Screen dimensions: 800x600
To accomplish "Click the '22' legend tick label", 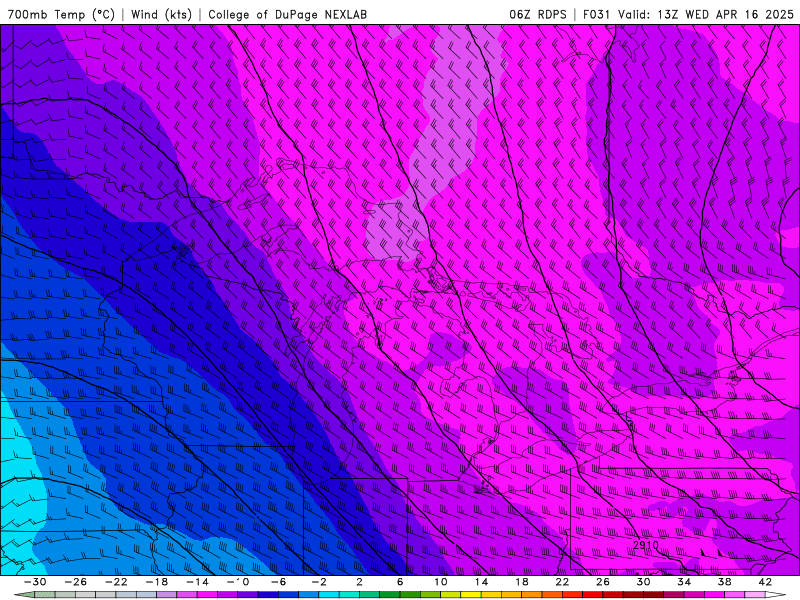I will pyautogui.click(x=562, y=582).
